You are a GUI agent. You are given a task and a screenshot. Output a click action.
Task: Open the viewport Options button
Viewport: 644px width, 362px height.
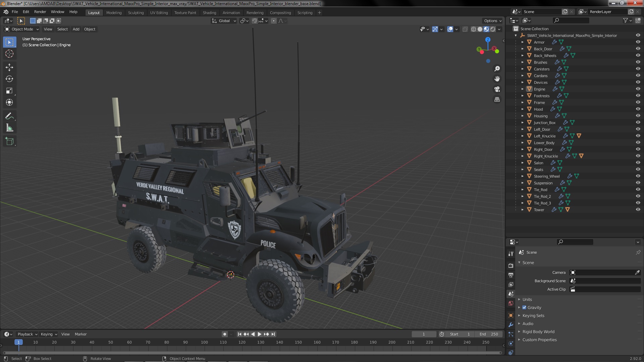(x=492, y=21)
